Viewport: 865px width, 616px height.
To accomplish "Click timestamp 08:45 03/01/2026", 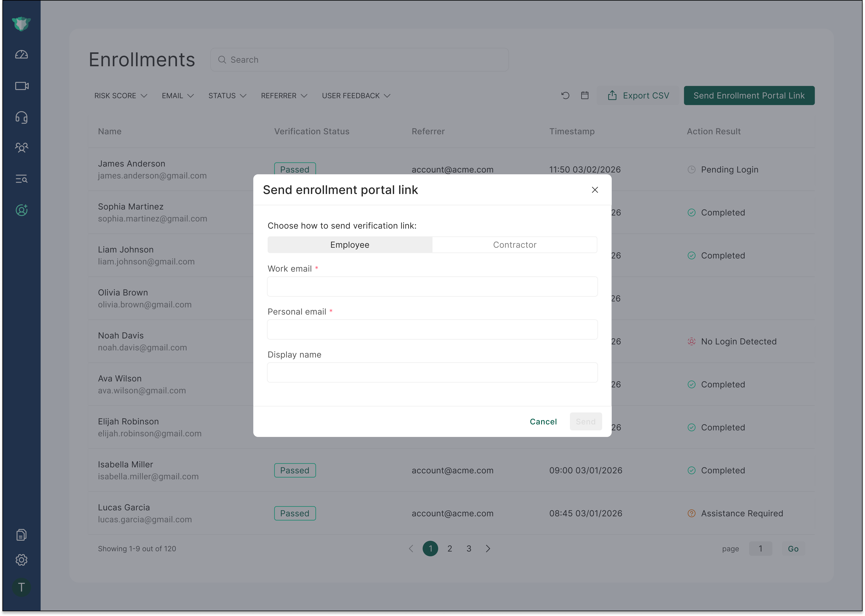I will pos(586,513).
